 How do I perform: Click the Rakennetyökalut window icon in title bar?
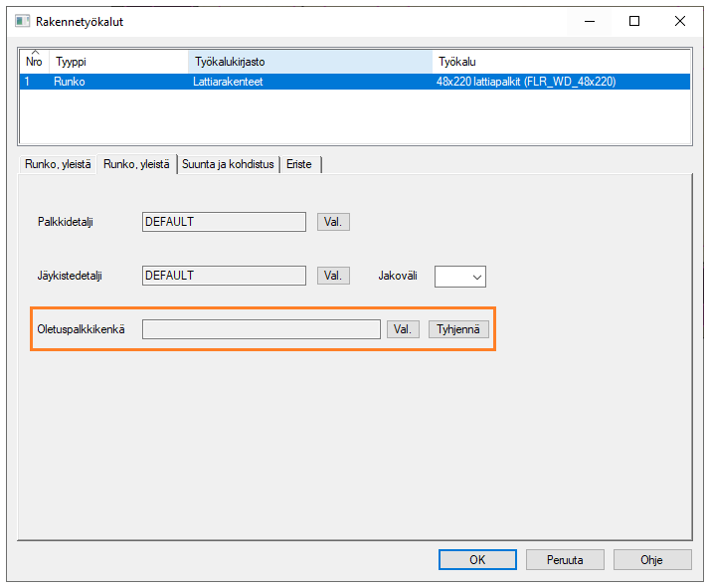[22, 21]
